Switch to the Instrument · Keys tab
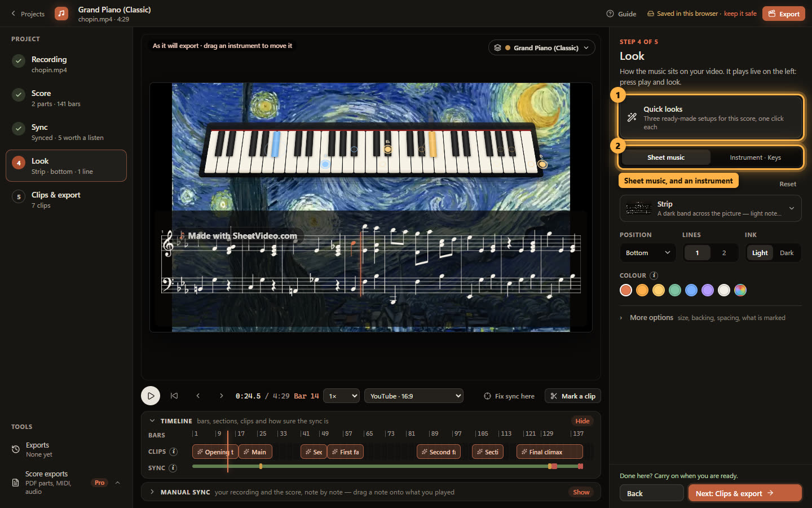 (755, 157)
